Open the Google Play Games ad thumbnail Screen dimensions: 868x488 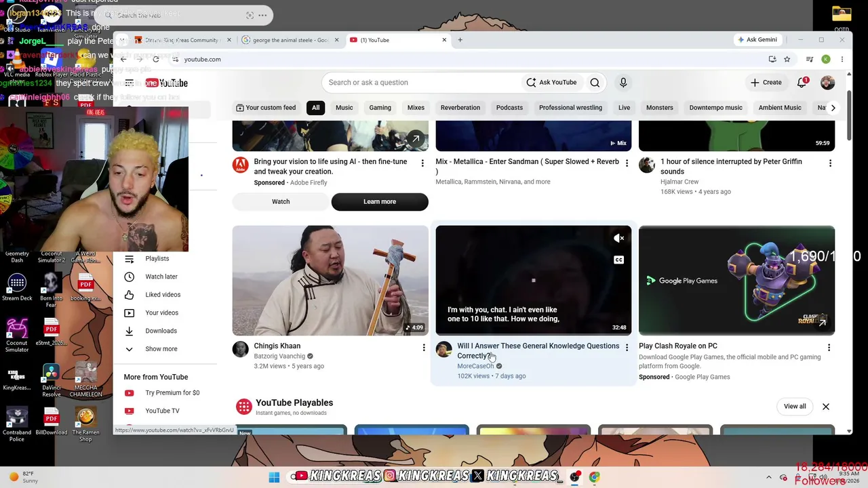pos(736,281)
